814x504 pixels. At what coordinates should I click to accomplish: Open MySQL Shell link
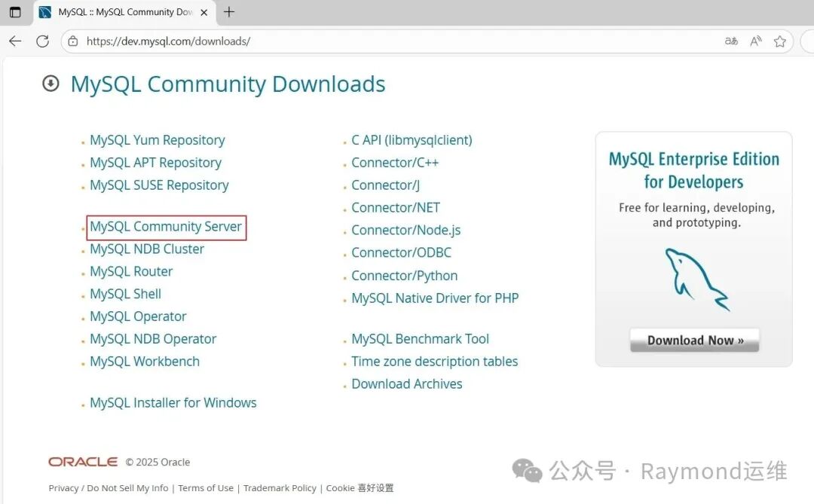pyautogui.click(x=126, y=294)
